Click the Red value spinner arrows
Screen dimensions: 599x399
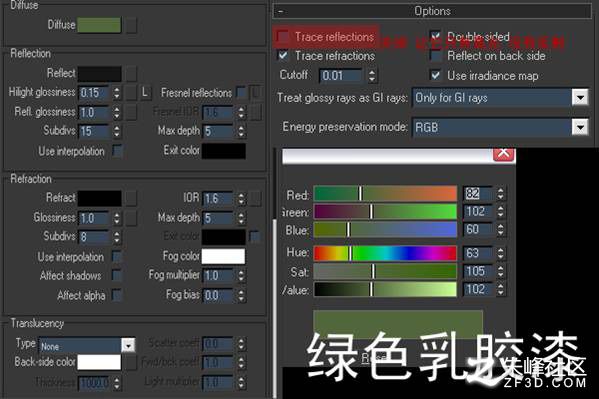coord(500,193)
